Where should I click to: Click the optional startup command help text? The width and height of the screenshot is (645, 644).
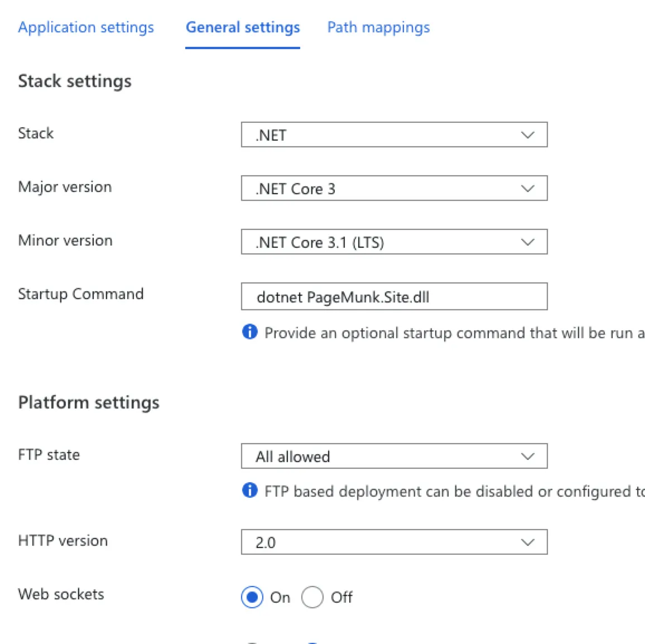click(x=453, y=333)
